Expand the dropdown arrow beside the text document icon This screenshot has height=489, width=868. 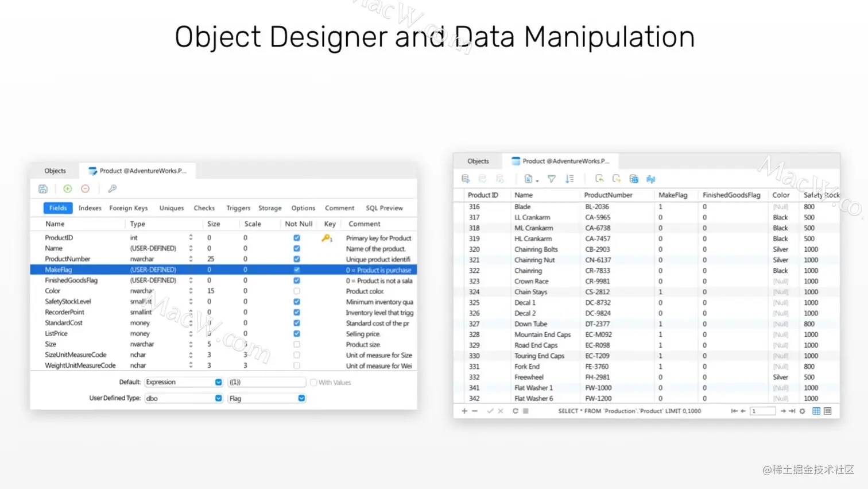tap(537, 180)
